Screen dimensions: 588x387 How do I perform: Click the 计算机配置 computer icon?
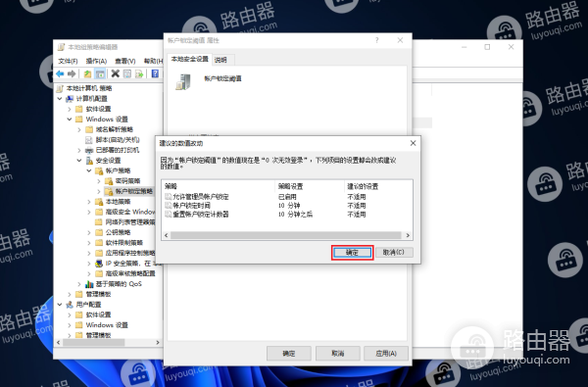pos(70,99)
